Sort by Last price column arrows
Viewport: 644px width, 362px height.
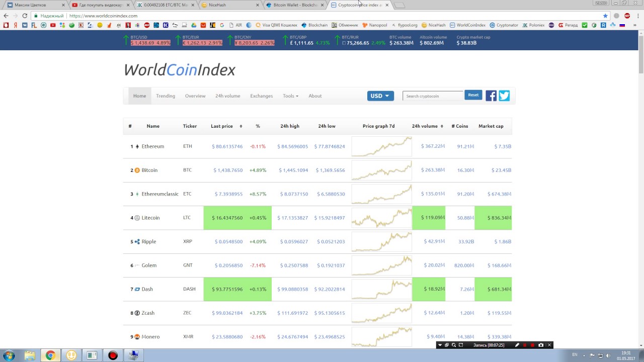click(x=240, y=126)
